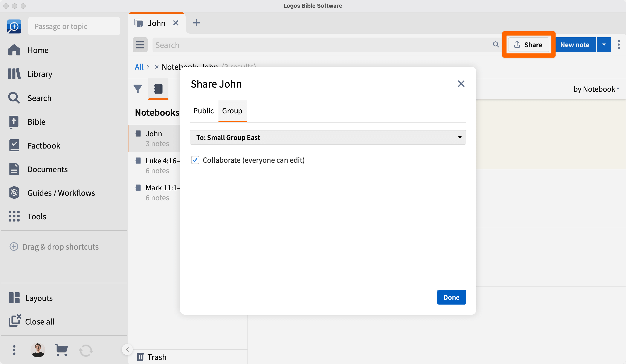Open the Trash
The height and width of the screenshot is (364, 626).
[151, 357]
